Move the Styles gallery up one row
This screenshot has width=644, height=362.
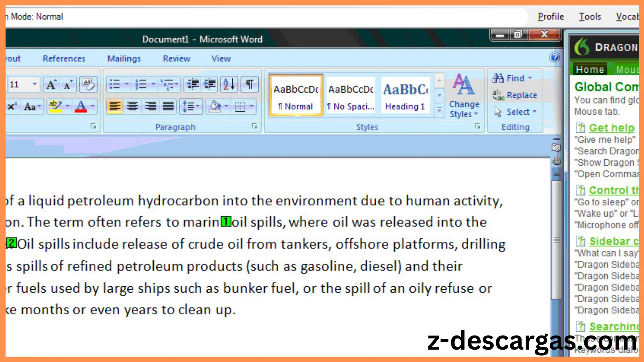439,80
